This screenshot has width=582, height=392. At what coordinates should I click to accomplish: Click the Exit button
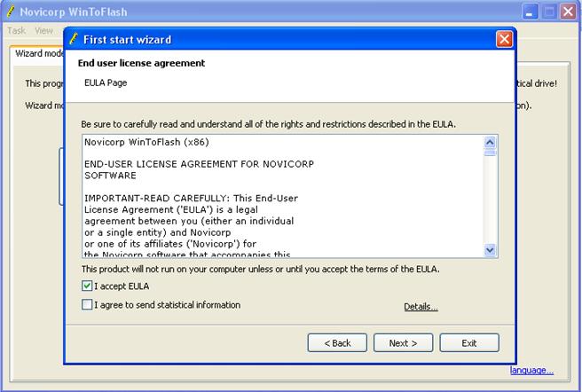click(469, 343)
